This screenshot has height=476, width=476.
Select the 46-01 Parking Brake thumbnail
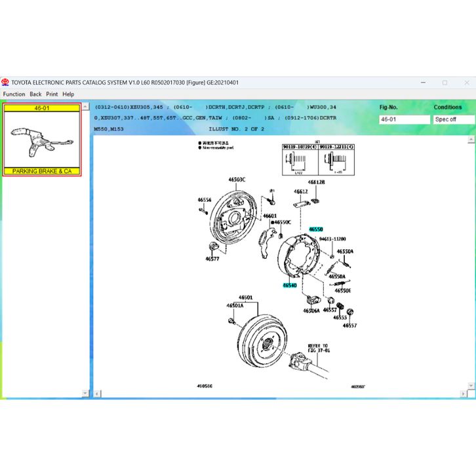[x=41, y=140]
